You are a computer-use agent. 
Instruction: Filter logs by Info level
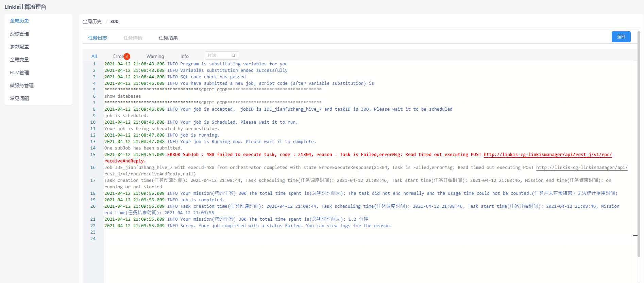click(x=184, y=57)
